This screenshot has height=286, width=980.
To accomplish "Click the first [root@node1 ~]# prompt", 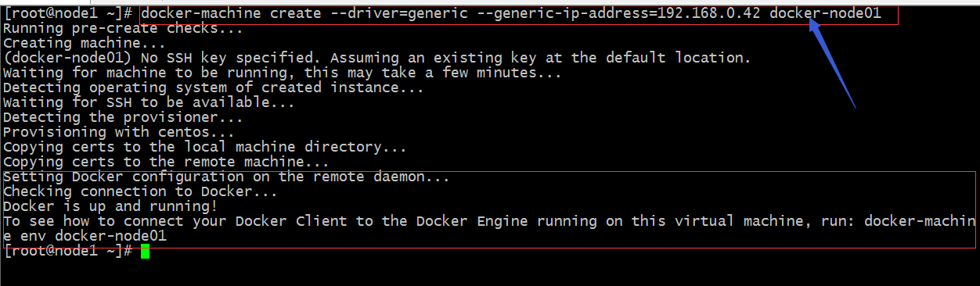I will click(x=70, y=13).
